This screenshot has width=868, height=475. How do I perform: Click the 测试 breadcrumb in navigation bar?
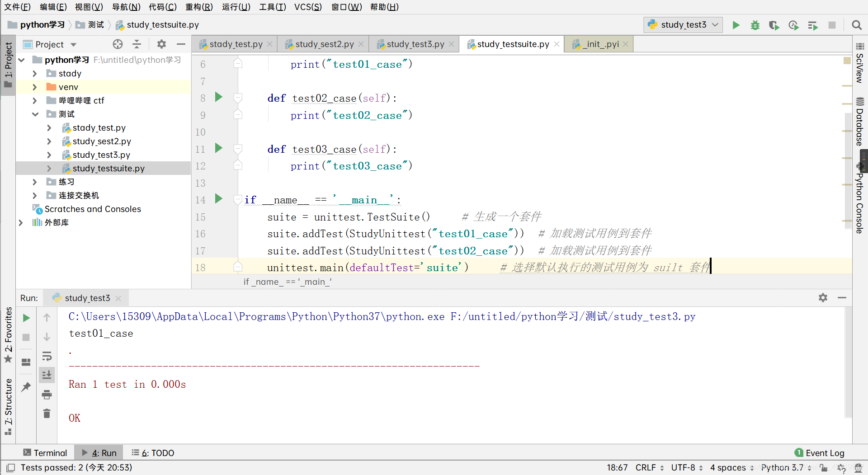(x=90, y=25)
